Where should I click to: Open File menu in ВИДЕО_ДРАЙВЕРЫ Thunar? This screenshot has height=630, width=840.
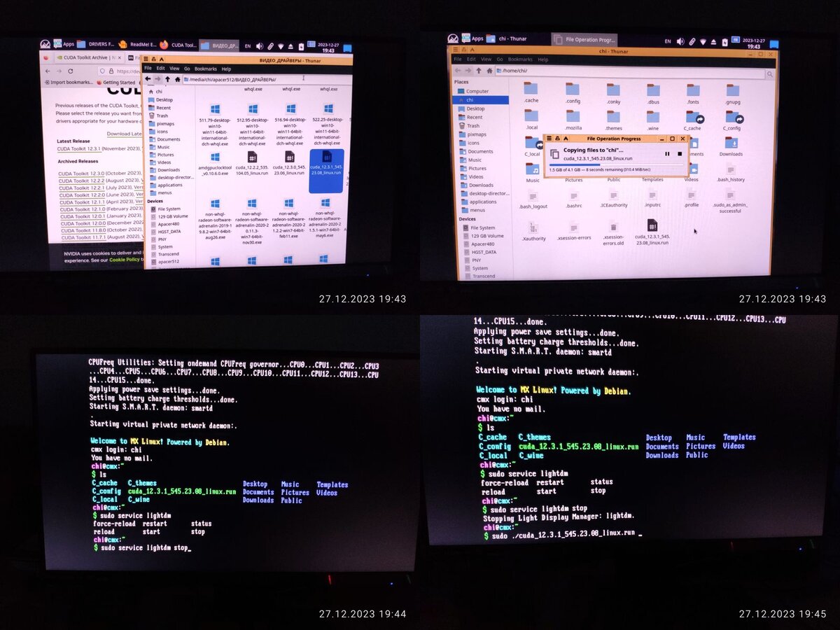point(148,69)
